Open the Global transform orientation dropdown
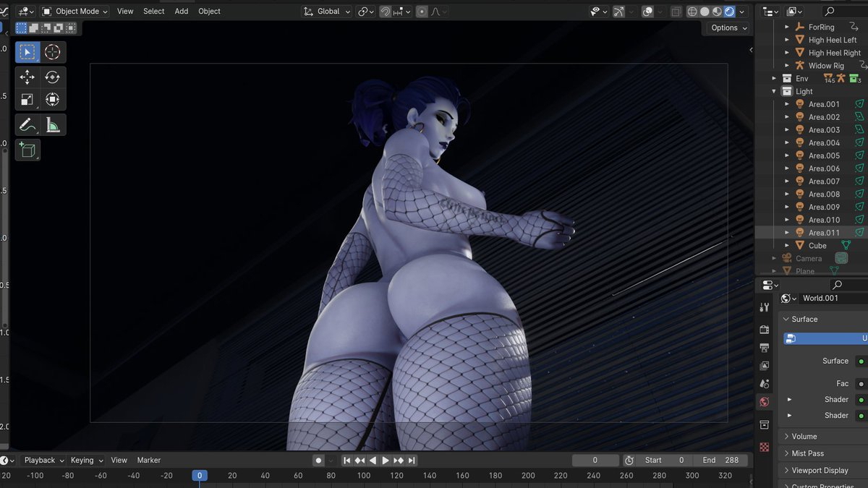The width and height of the screenshot is (868, 488). 327,12
